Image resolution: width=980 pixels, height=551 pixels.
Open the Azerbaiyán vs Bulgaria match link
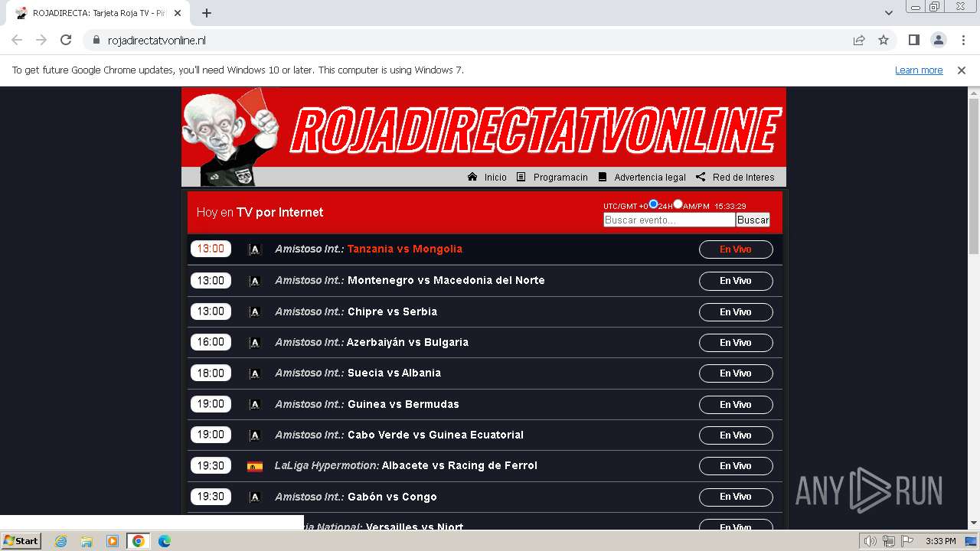(407, 342)
